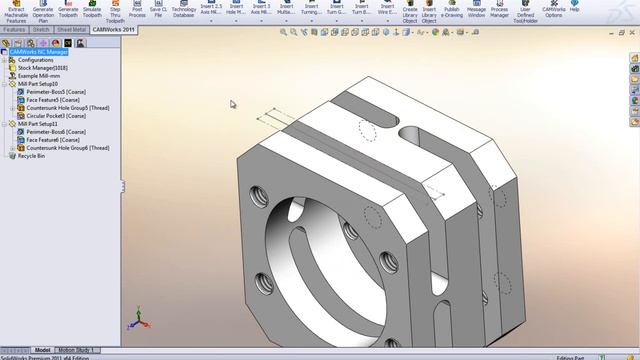This screenshot has height=360, width=640.
Task: Select the Example Mill-mm machine
Action: (39, 76)
